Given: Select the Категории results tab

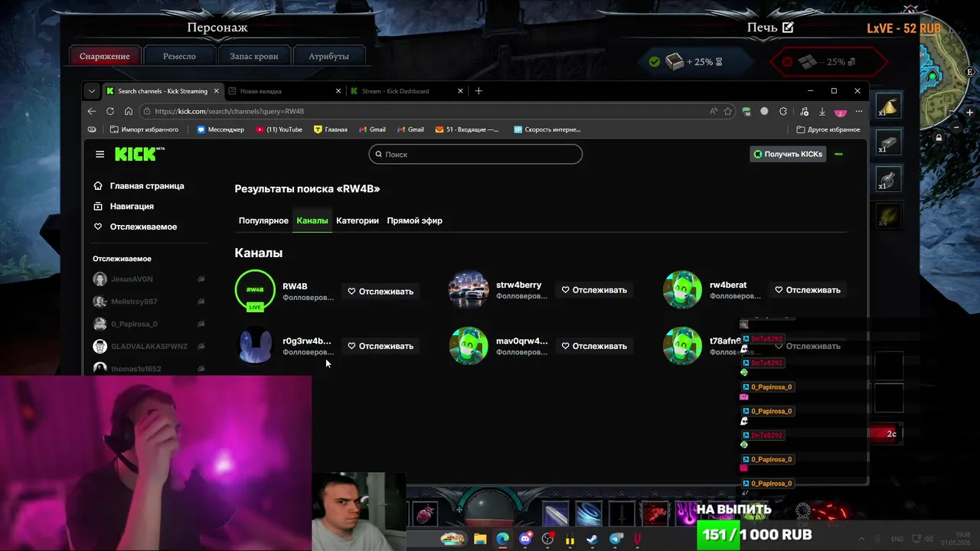Looking at the screenshot, I should click(358, 220).
